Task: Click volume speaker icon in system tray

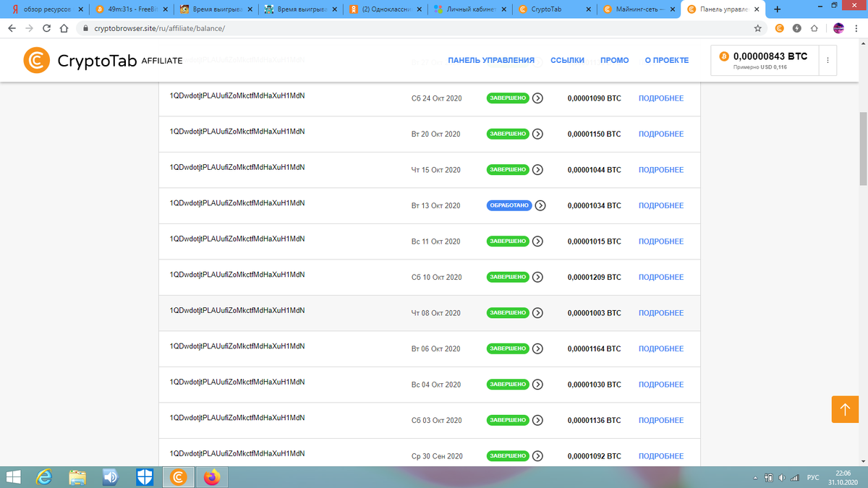Action: [782, 477]
